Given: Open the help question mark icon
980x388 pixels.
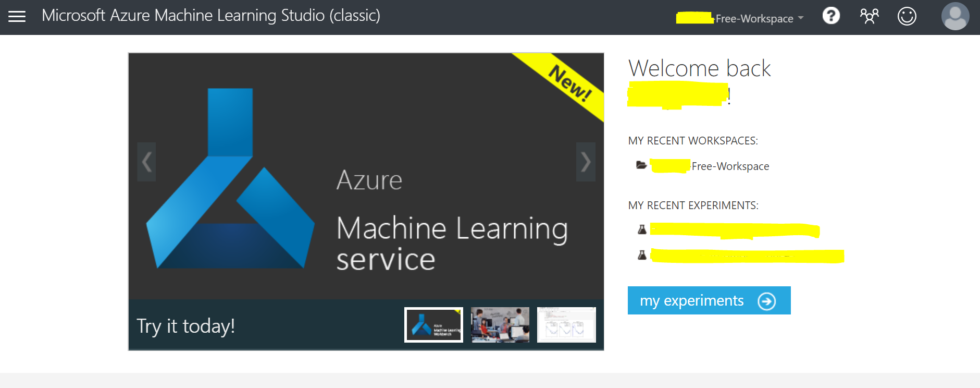Looking at the screenshot, I should tap(831, 16).
